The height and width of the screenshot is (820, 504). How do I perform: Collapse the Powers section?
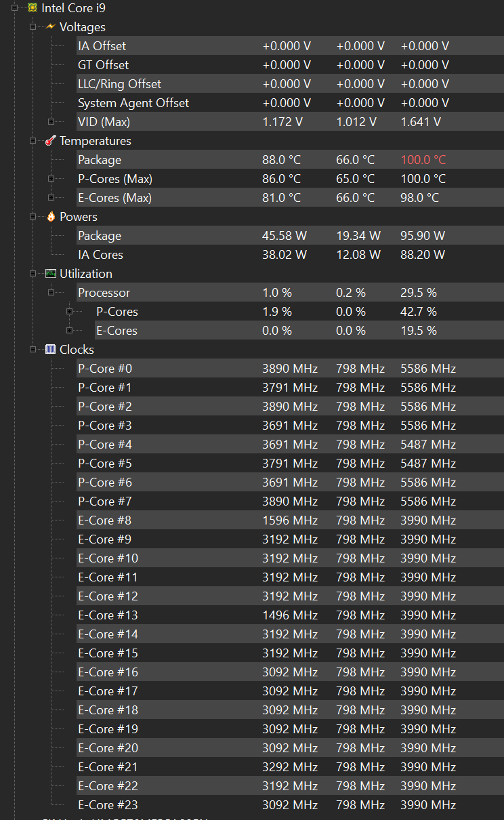pyautogui.click(x=33, y=217)
